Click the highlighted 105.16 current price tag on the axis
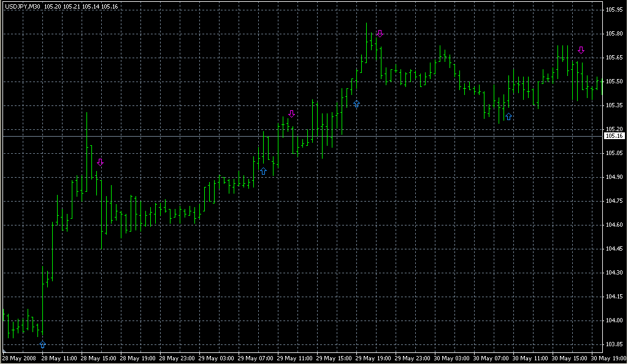 coord(615,136)
